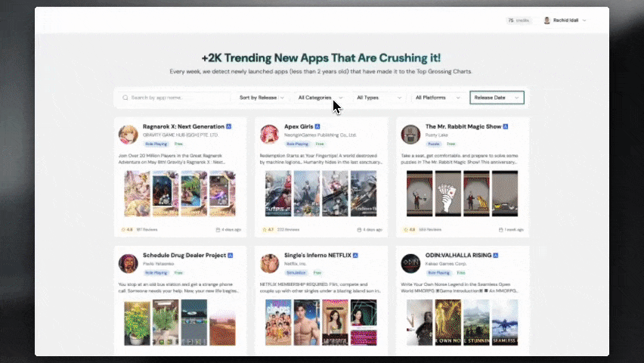Click App Store badge beside Ragnarok X title
Screen dimensions: 644x363
[x=229, y=126]
